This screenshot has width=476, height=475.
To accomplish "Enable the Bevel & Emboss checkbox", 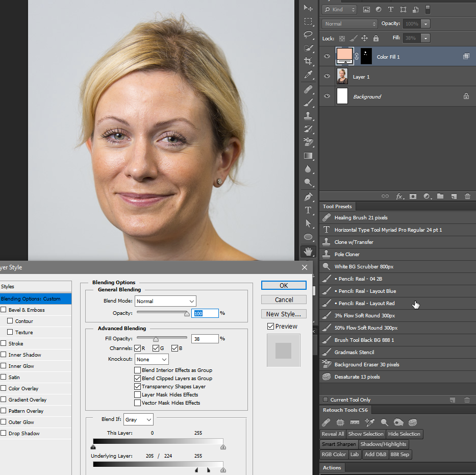I will [4, 310].
